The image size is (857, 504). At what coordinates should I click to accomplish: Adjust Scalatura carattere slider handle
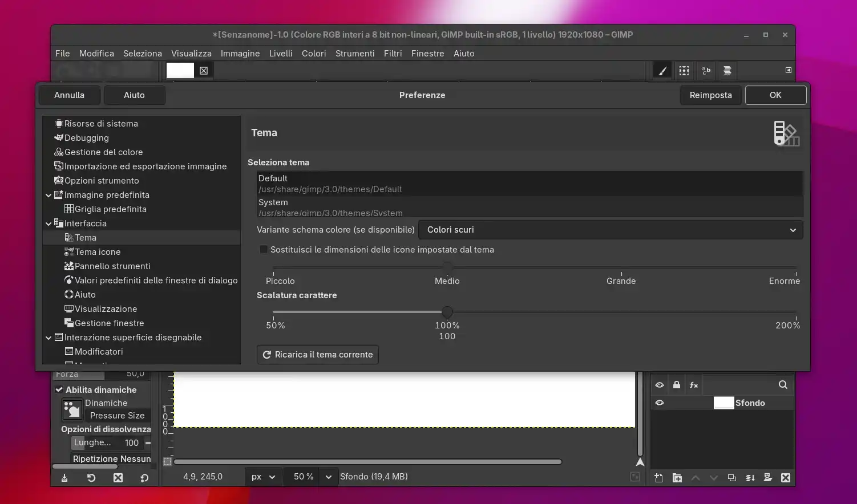pos(447,312)
